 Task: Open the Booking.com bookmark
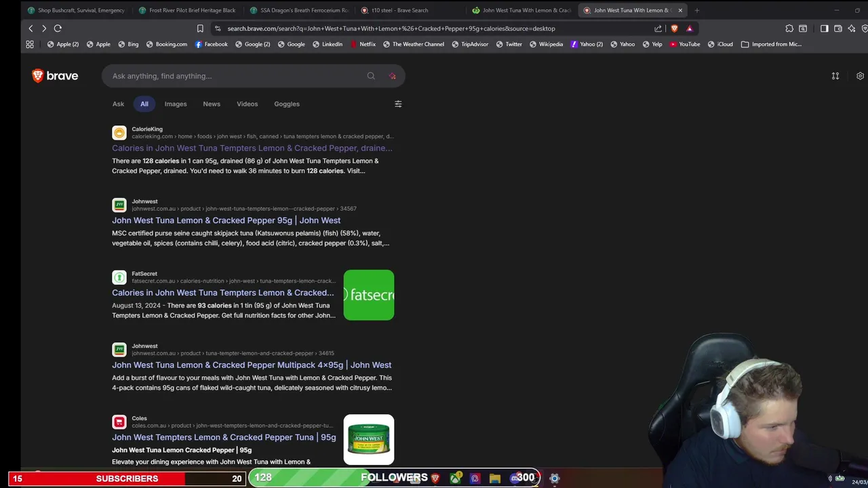166,44
